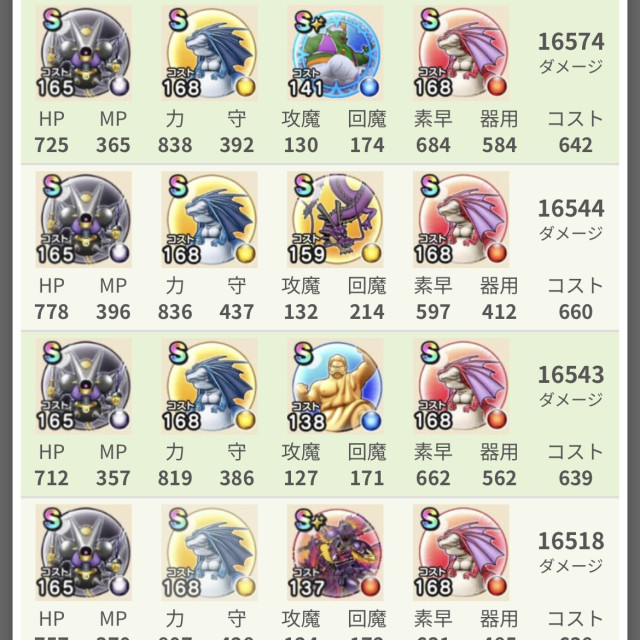Open the cost 138 golden statue icon

pos(335,386)
